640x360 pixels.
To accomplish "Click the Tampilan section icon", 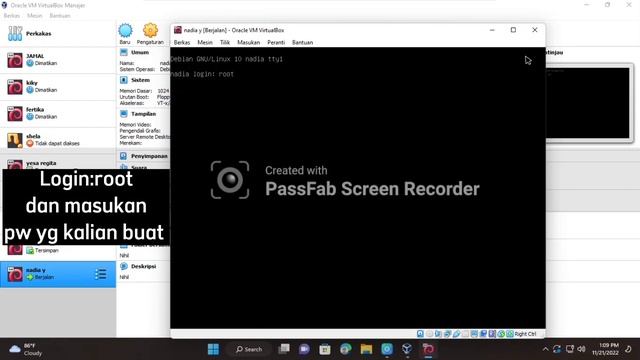I will [x=124, y=113].
